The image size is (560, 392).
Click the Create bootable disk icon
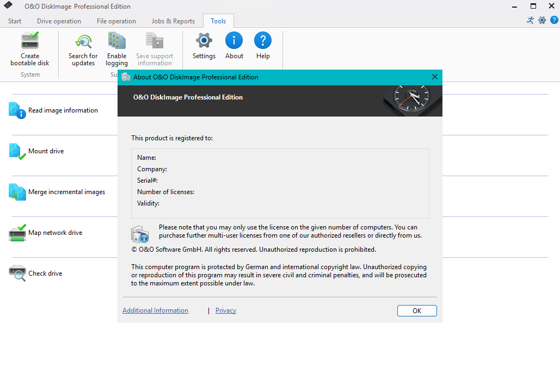coord(30,41)
